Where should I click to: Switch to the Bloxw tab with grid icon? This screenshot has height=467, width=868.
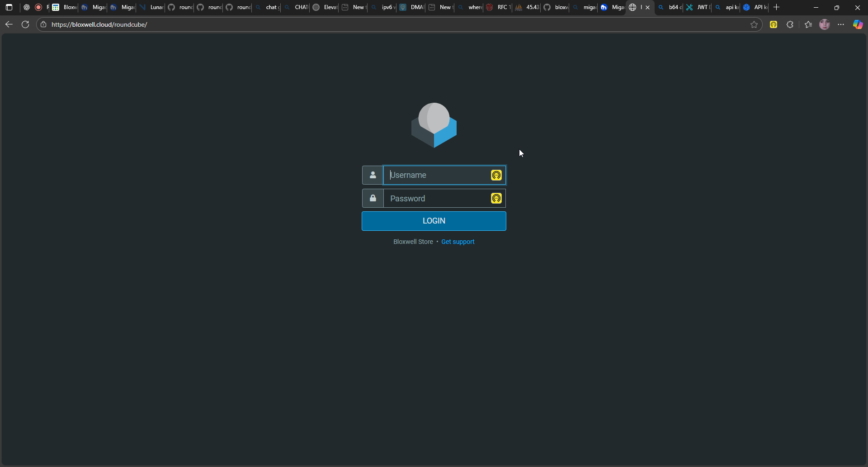point(65,7)
